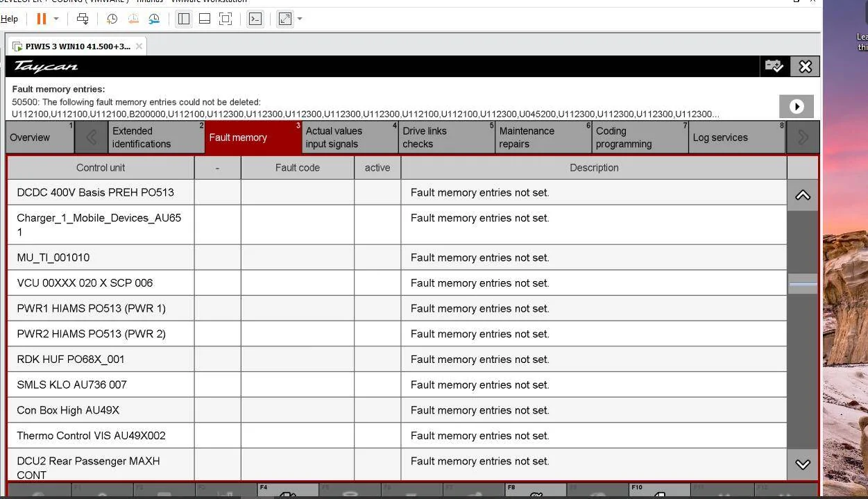Select the Fault memory tab
The height and width of the screenshot is (499, 868).
pos(253,137)
